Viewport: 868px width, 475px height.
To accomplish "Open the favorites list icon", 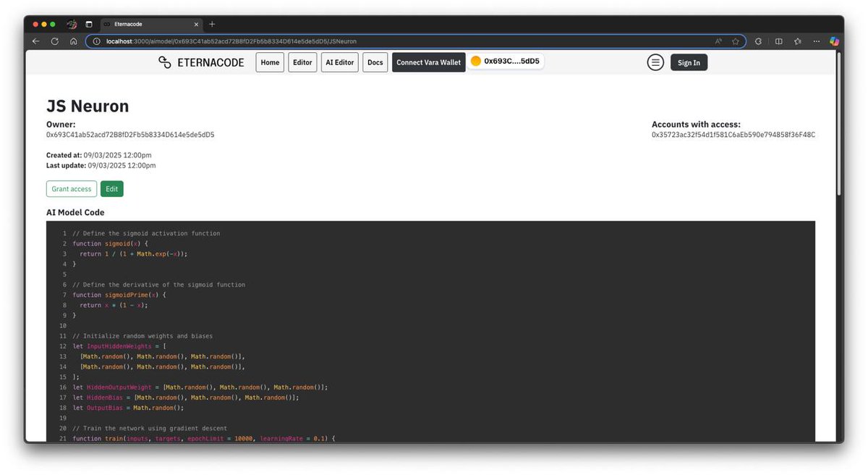I will 798,41.
